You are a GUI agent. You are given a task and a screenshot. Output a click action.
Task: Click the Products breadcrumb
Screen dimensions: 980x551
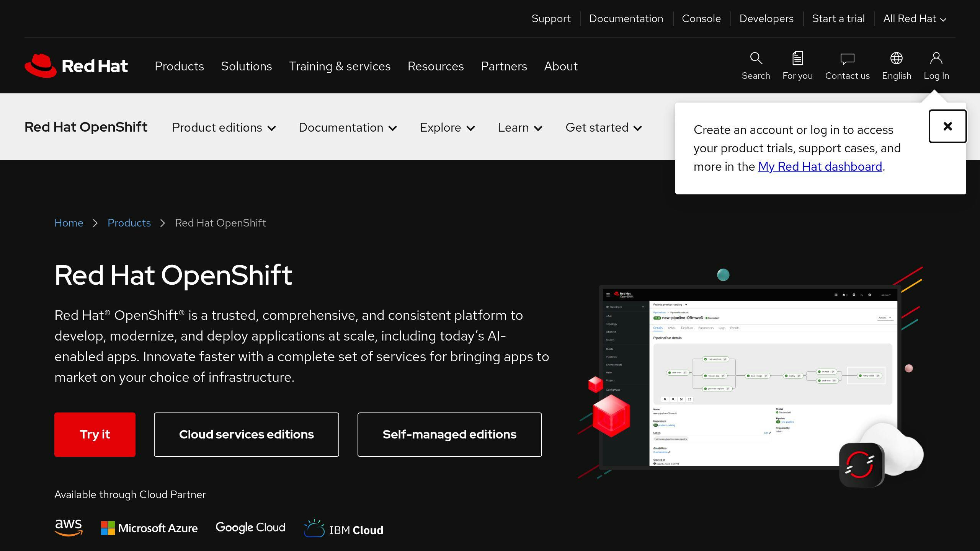[x=129, y=223]
